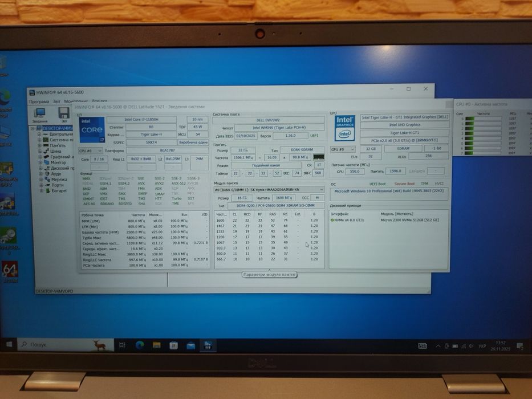Click the BGA1787 platform field
Image resolution: width=532 pixels, height=399 pixels.
167,150
